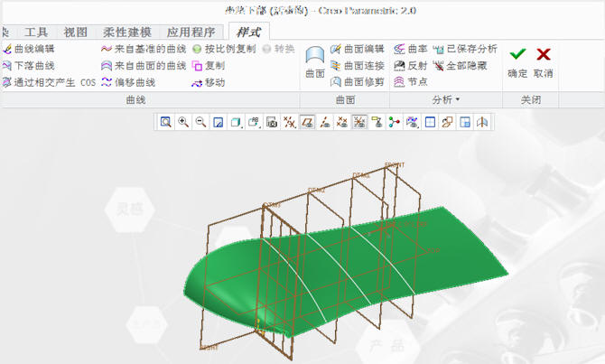Screen dimensions: 605x364
Task: Click the 关闭 group label
Action: 531,100
